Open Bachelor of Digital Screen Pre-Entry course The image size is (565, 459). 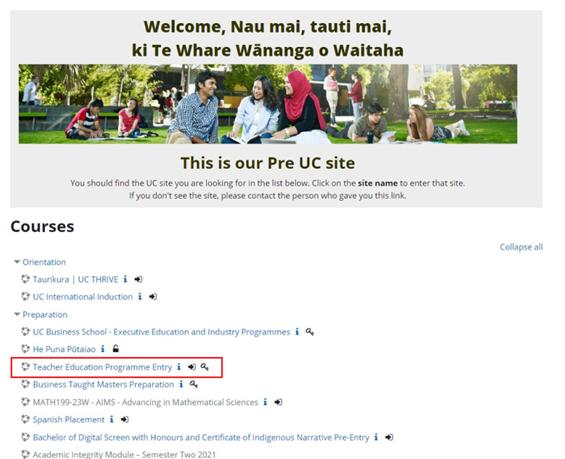click(x=201, y=437)
